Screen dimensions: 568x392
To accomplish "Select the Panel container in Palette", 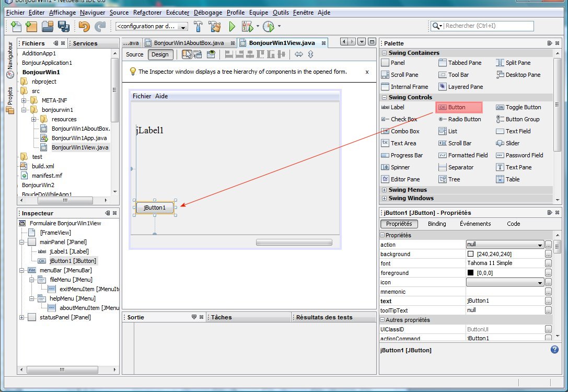I will tap(393, 63).
